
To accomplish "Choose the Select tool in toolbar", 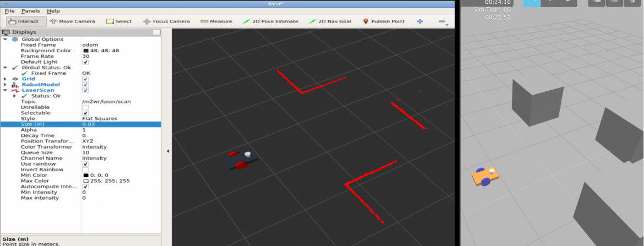I will 119,21.
